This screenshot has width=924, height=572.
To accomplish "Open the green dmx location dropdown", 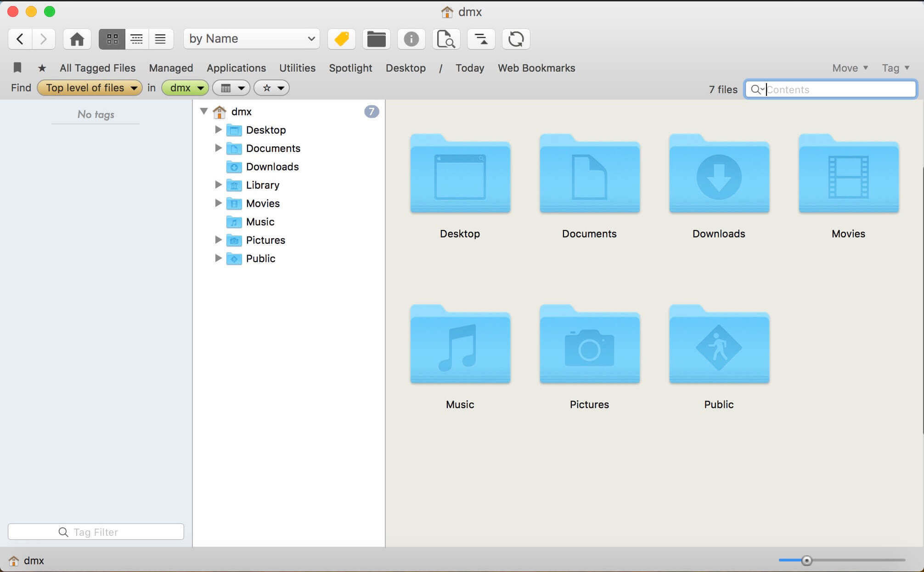I will [185, 88].
